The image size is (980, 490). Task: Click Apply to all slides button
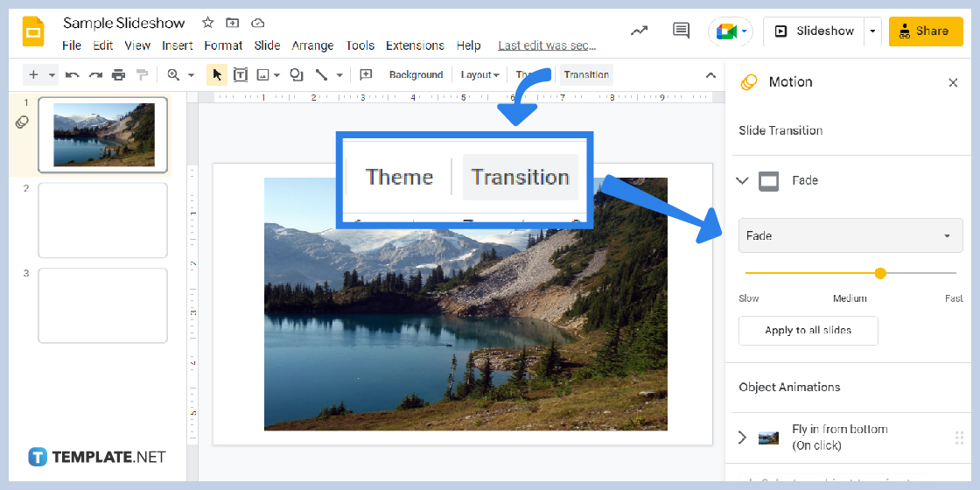point(808,331)
